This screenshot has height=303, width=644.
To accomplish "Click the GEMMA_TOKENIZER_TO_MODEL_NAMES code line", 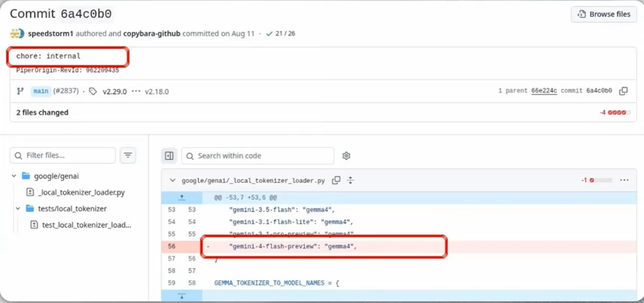I will (277, 283).
